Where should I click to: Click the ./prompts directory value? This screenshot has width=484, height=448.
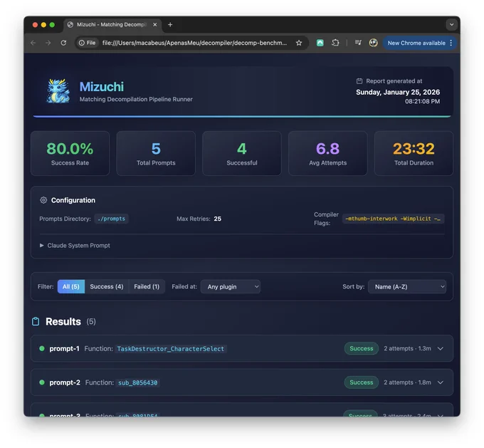[x=112, y=219]
